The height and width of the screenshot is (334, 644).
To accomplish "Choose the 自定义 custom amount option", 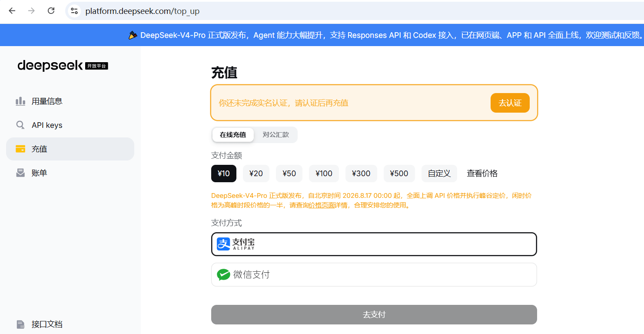I will pos(439,174).
